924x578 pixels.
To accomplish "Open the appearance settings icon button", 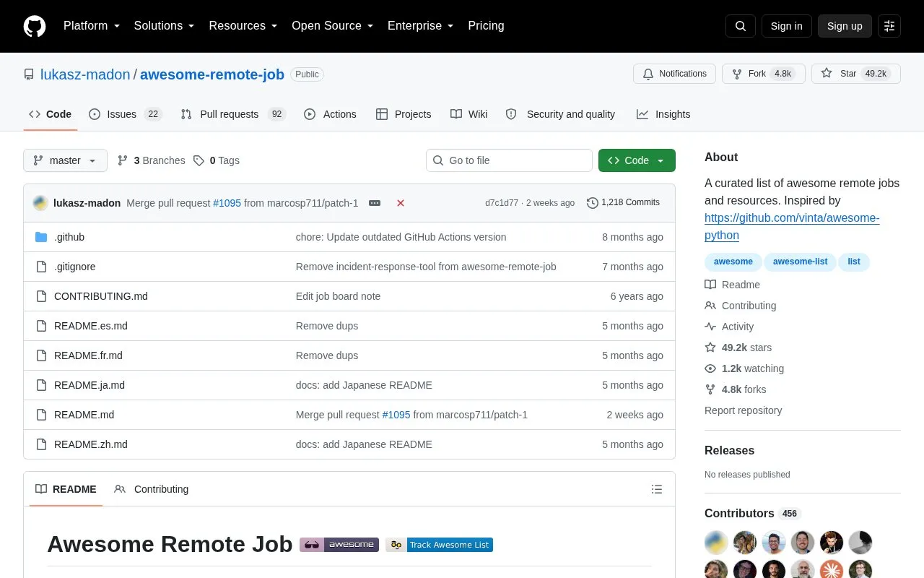I will pos(889,26).
